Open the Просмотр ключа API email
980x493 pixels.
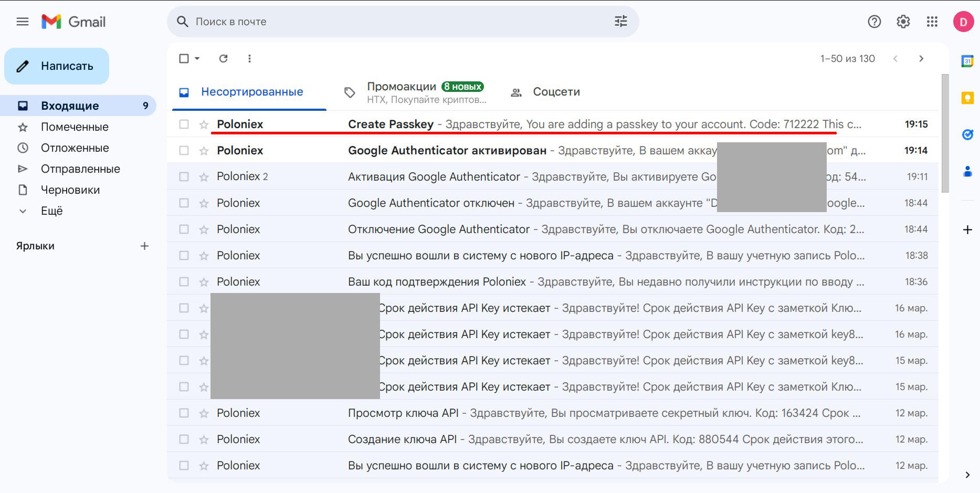553,413
